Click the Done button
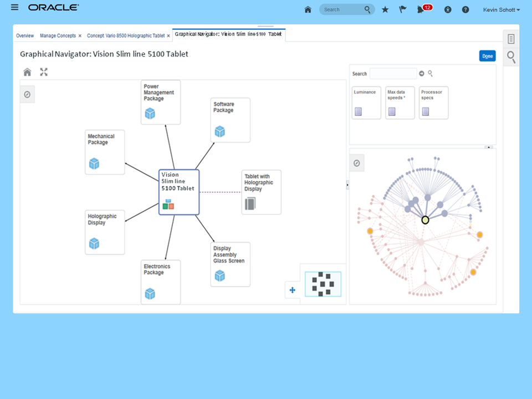Viewport: 532px width, 399px height. point(487,56)
